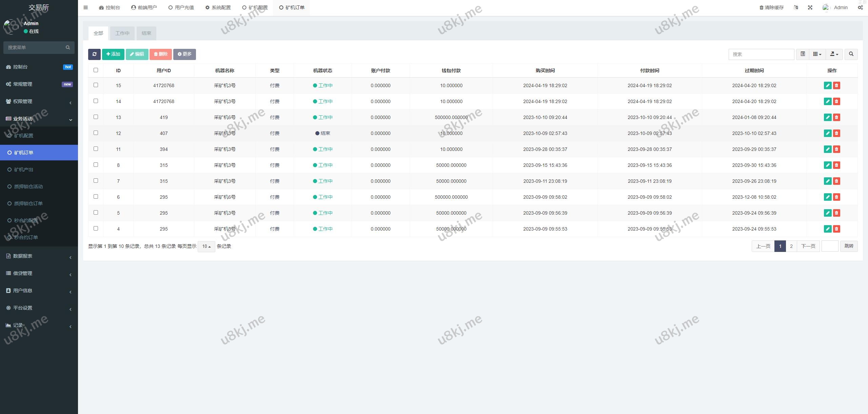Check the select-all header checkbox
The height and width of the screenshot is (414, 868).
tap(96, 70)
